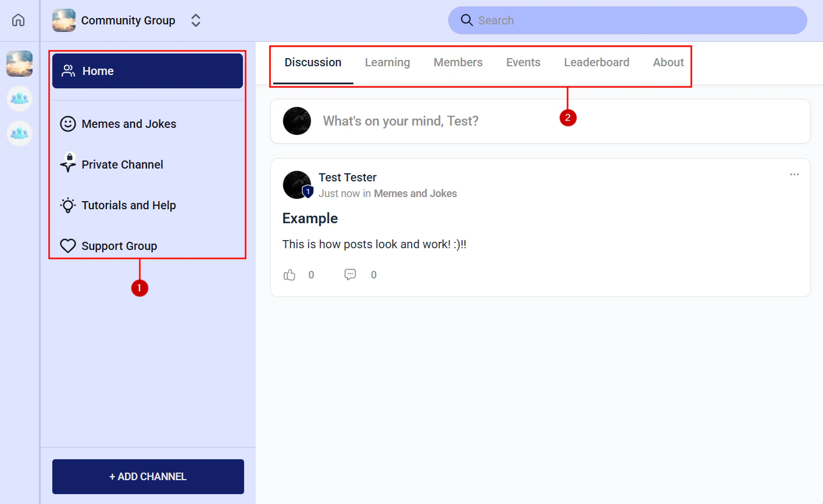Select the second community avatar in the sidebar
The width and height of the screenshot is (823, 504).
pos(19,98)
